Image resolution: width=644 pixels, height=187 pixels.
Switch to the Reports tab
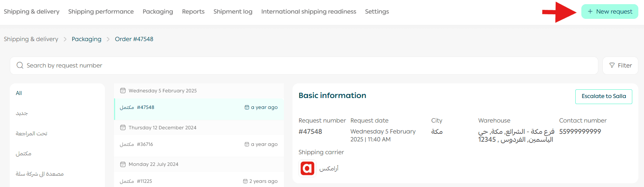[193, 12]
